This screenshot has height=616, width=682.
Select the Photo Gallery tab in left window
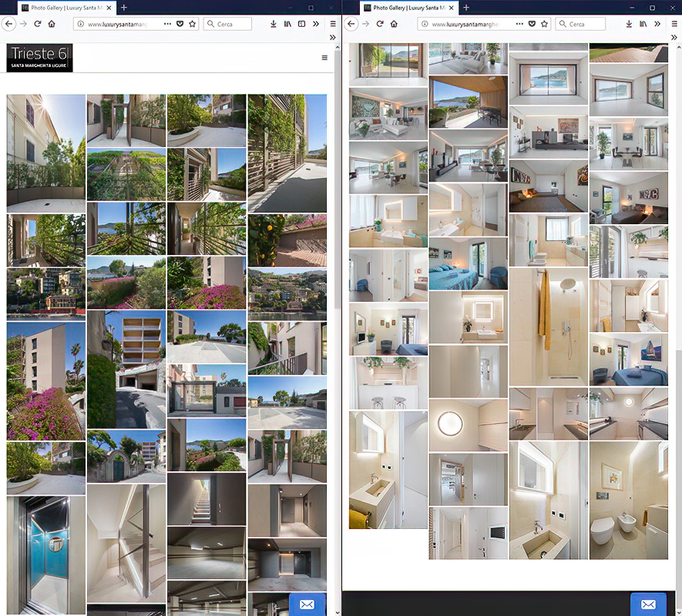tap(67, 8)
